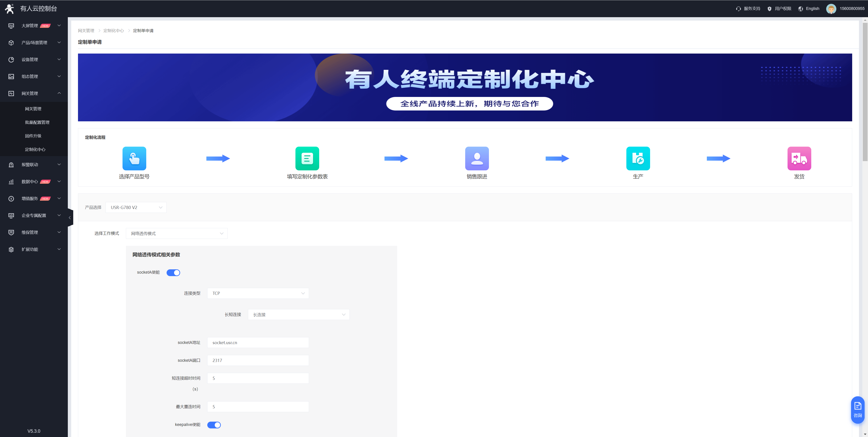Click the 短连接超时时间 input field
868x437 pixels.
tap(258, 378)
